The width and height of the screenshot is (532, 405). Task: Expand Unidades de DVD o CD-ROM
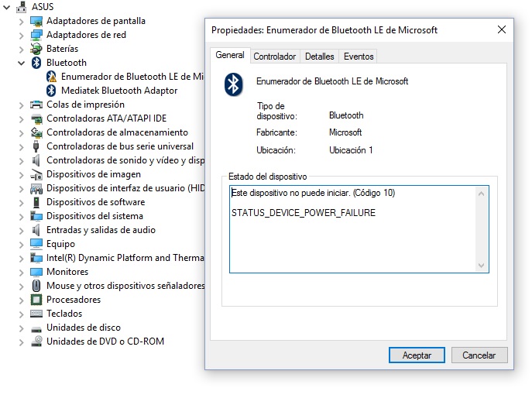21,342
